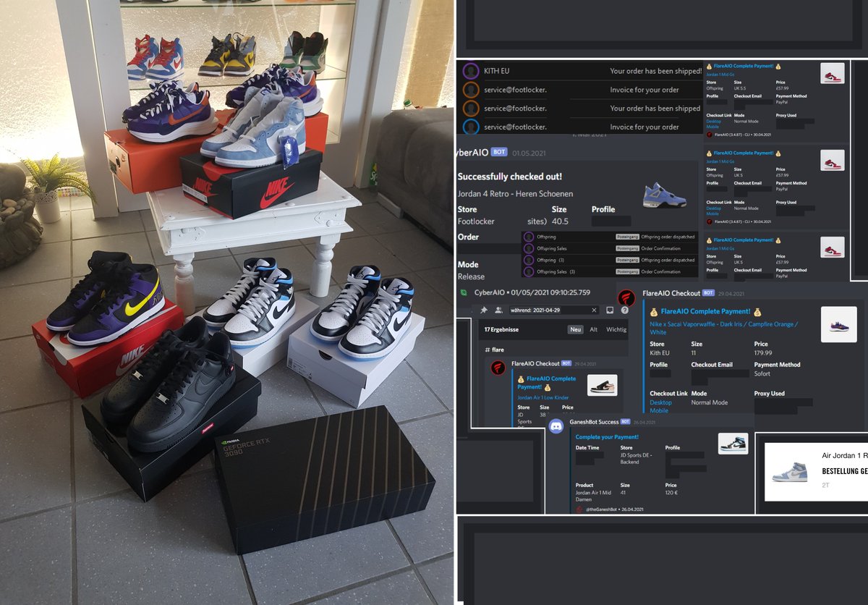Click the pinned messages pin icon
Screen dimensions: 868x605
click(x=484, y=310)
